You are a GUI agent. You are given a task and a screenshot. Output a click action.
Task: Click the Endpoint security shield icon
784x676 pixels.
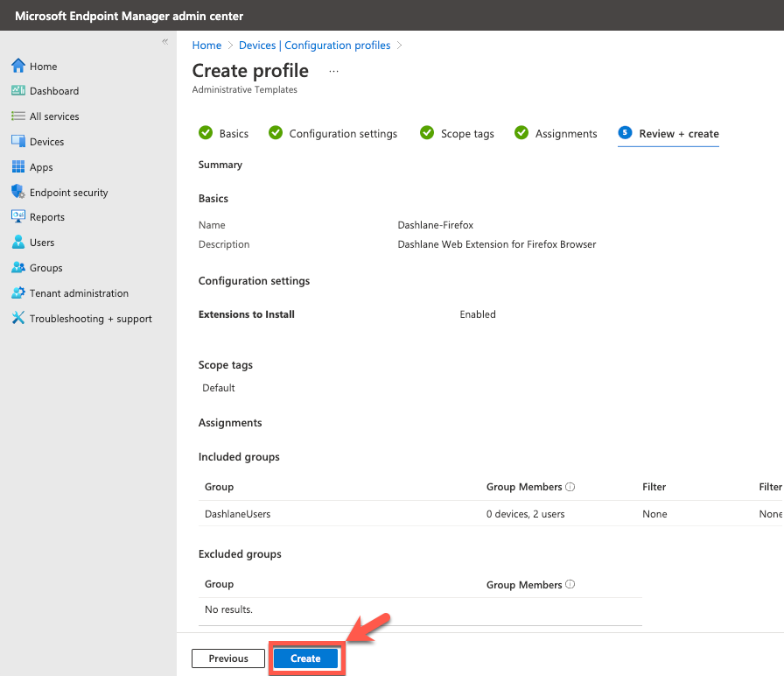coord(18,192)
